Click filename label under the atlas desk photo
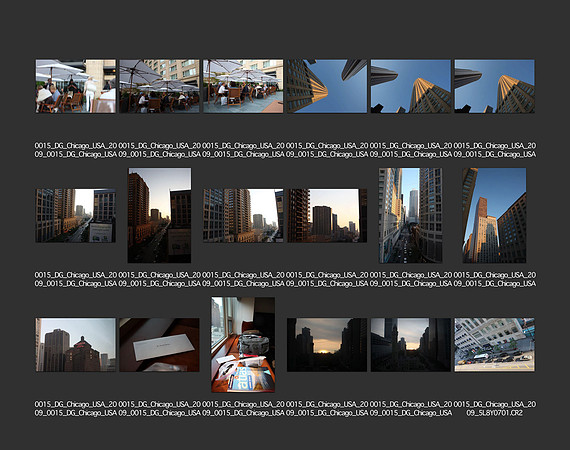Viewport: 570px width, 450px height. tap(243, 409)
